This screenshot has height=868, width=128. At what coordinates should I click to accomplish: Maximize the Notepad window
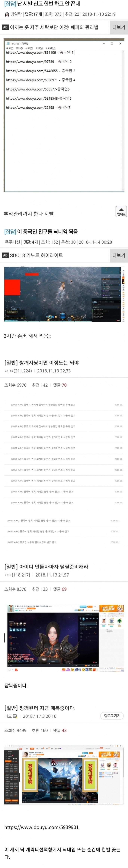coord(112,43)
